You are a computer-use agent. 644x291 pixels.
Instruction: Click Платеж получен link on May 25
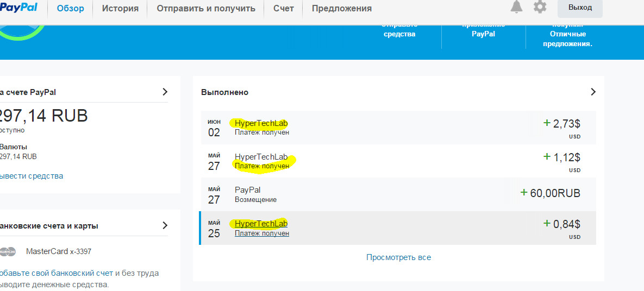pyautogui.click(x=262, y=233)
